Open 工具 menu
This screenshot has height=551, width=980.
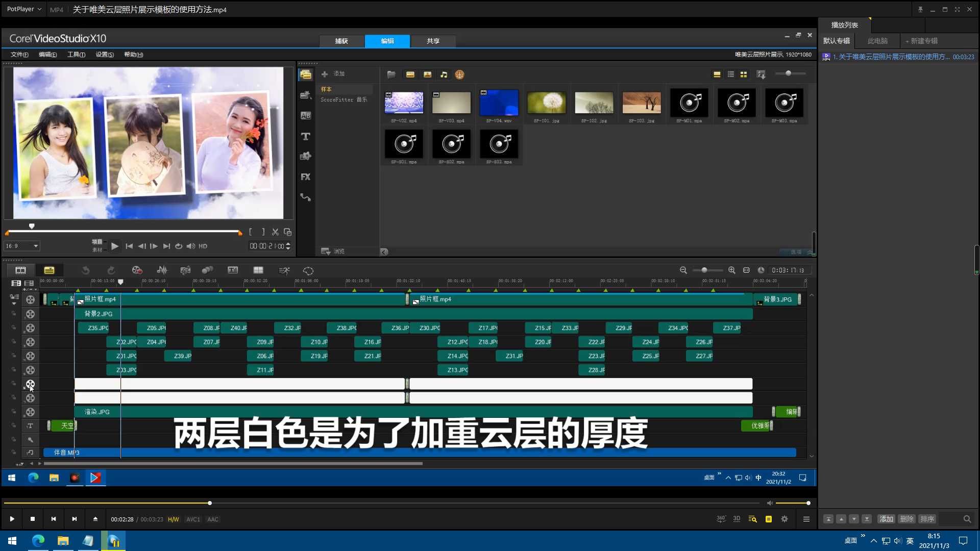(x=76, y=55)
